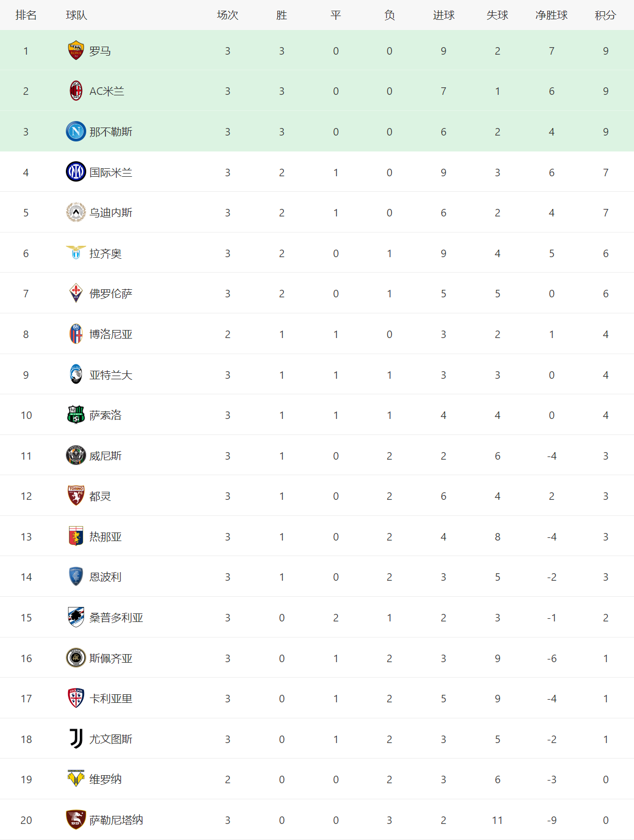
Task: Select the Sassuolo team badge
Action: tap(76, 415)
